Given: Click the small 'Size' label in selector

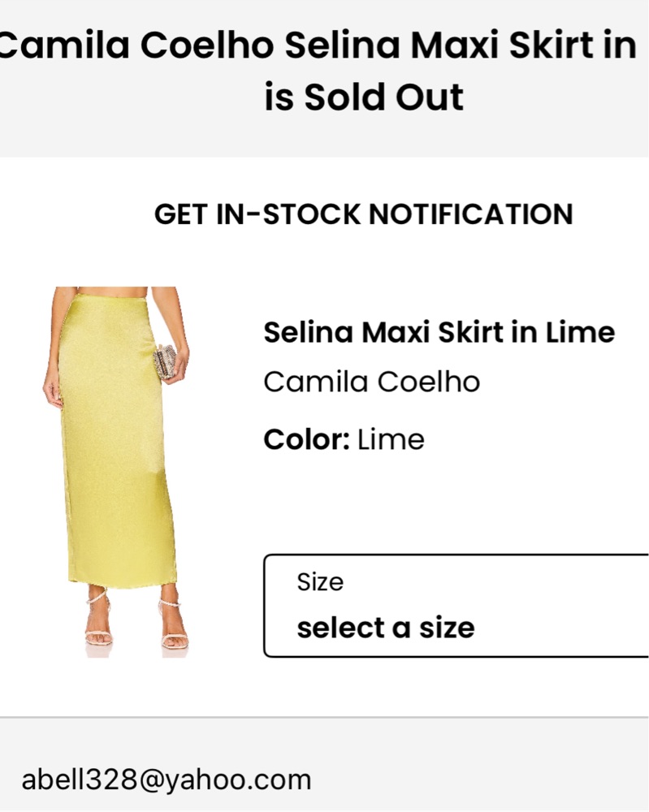Looking at the screenshot, I should (x=320, y=582).
